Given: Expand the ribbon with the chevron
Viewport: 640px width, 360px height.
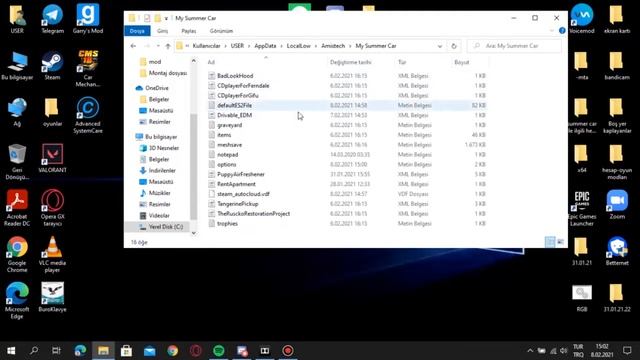Looking at the screenshot, I should tap(552, 31).
